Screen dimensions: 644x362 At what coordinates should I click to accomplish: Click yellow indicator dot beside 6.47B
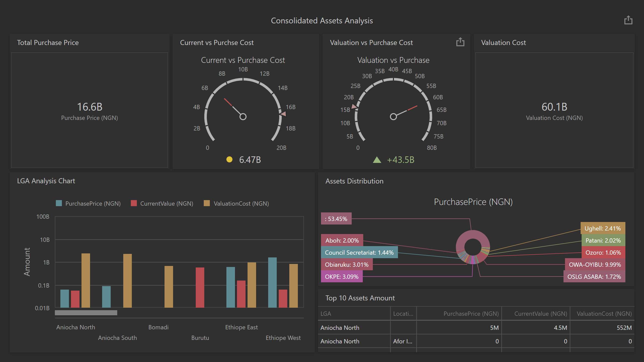[229, 159]
